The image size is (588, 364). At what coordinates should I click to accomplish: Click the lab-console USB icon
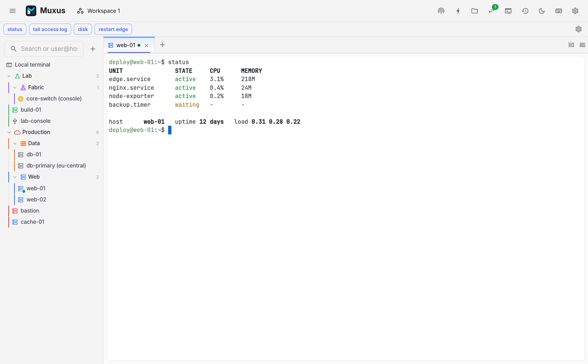15,121
